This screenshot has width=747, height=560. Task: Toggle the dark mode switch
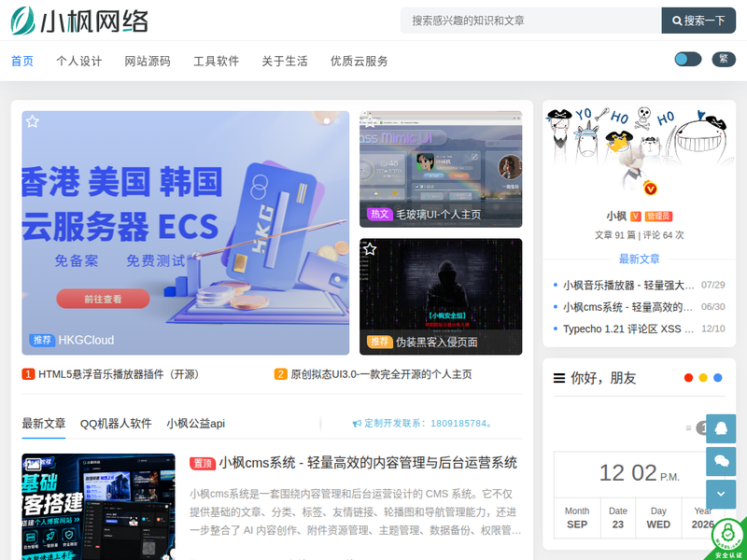[x=688, y=59]
